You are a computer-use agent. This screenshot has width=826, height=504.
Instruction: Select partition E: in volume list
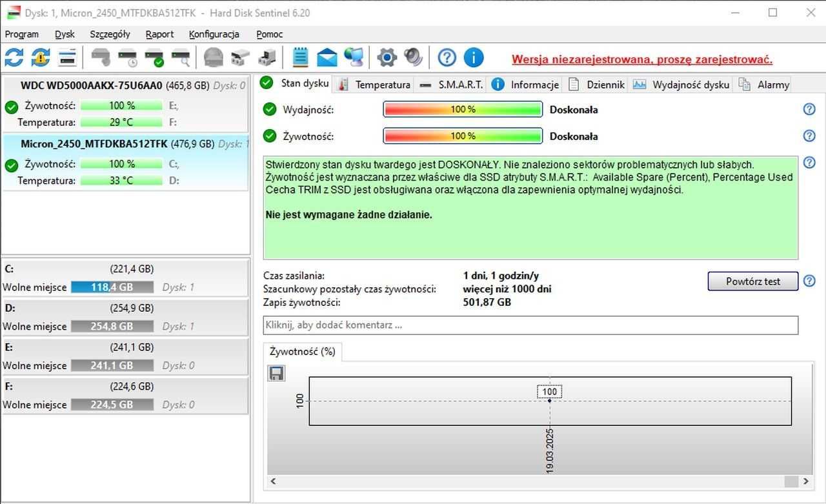(x=125, y=356)
